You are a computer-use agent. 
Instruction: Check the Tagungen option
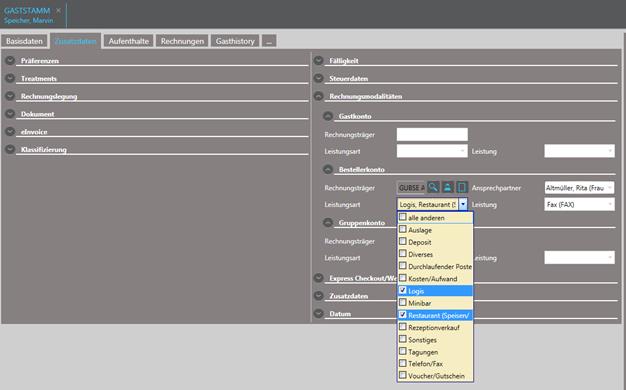click(403, 351)
